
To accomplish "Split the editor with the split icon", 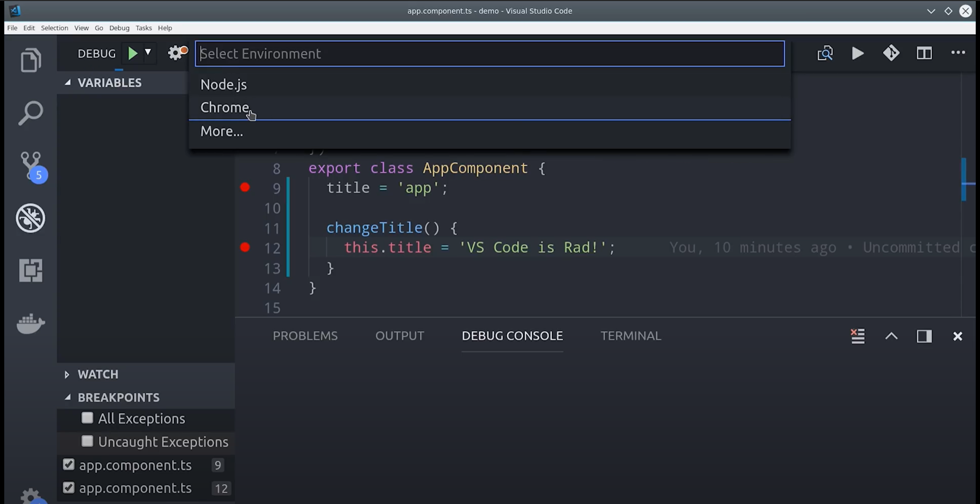I will click(924, 53).
